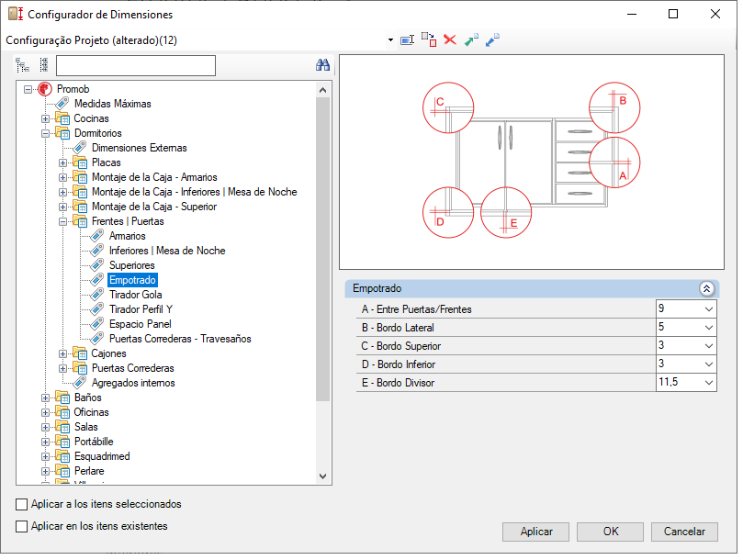The width and height of the screenshot is (743, 560).
Task: Click the collapse-all tree icon above the tree
Action: (x=44, y=65)
